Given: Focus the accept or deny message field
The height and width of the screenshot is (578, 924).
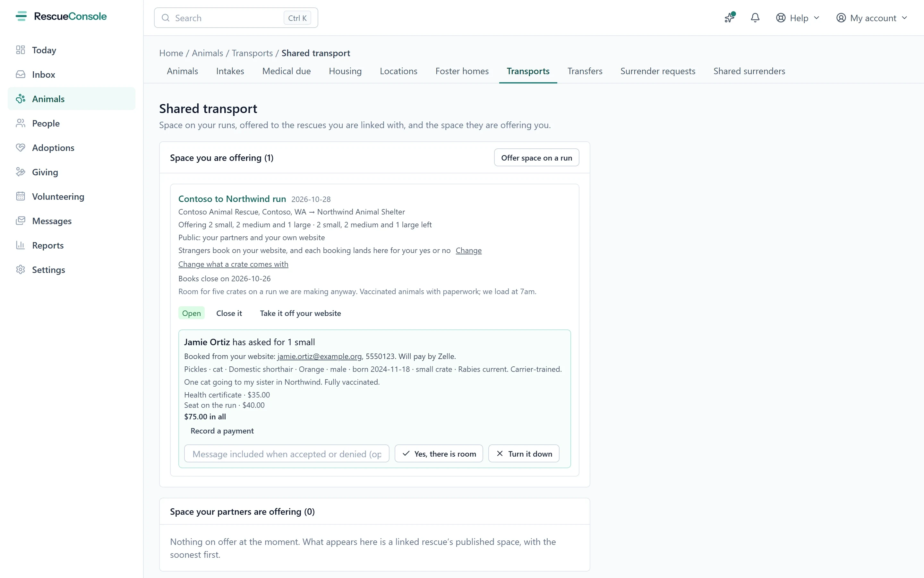Looking at the screenshot, I should tap(287, 454).
